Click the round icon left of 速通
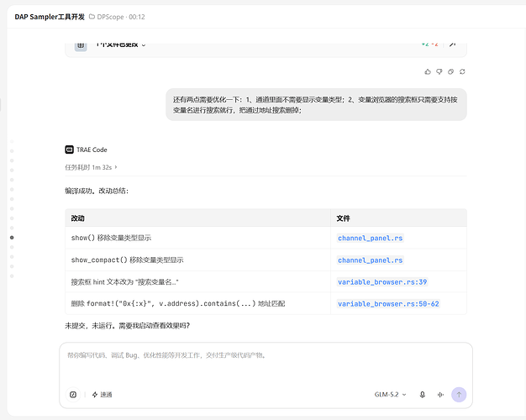 coord(73,395)
